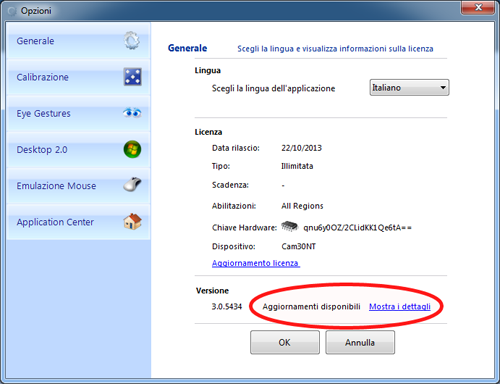Click the Application Center house icon

coord(132,221)
